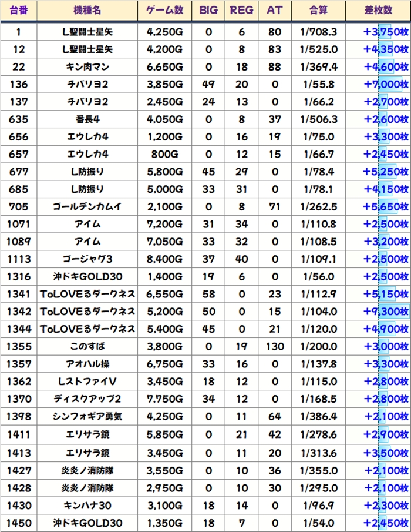
Task: Select the キン肉マン machine name cell
Action: 87,67
